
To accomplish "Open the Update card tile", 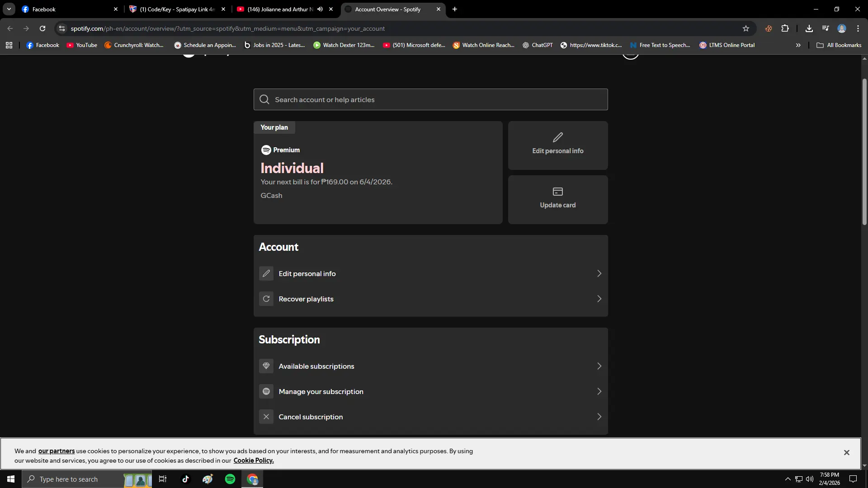I will (558, 200).
